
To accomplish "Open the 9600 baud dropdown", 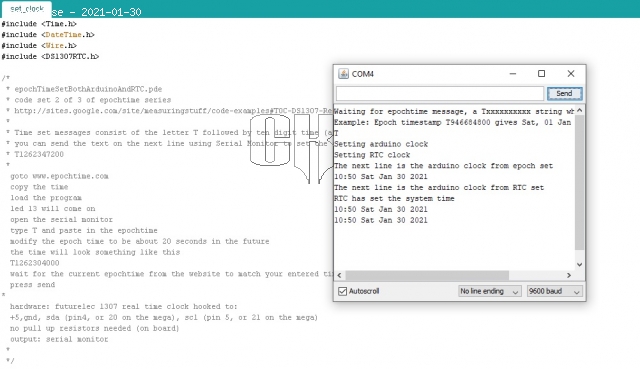I will click(x=554, y=291).
